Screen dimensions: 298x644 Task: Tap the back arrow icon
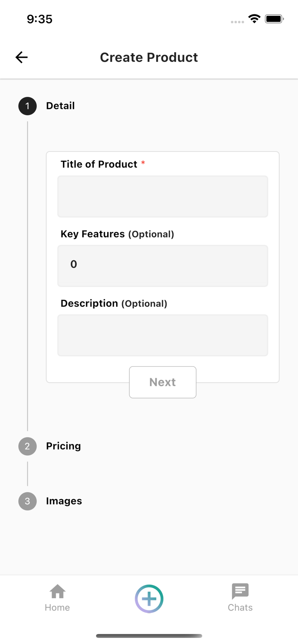coord(22,57)
